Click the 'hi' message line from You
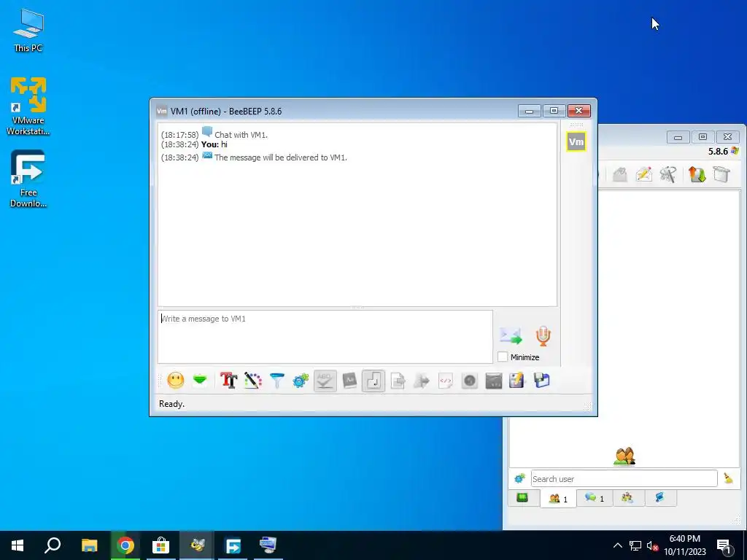Viewport: 747px width, 560px height. coord(194,144)
